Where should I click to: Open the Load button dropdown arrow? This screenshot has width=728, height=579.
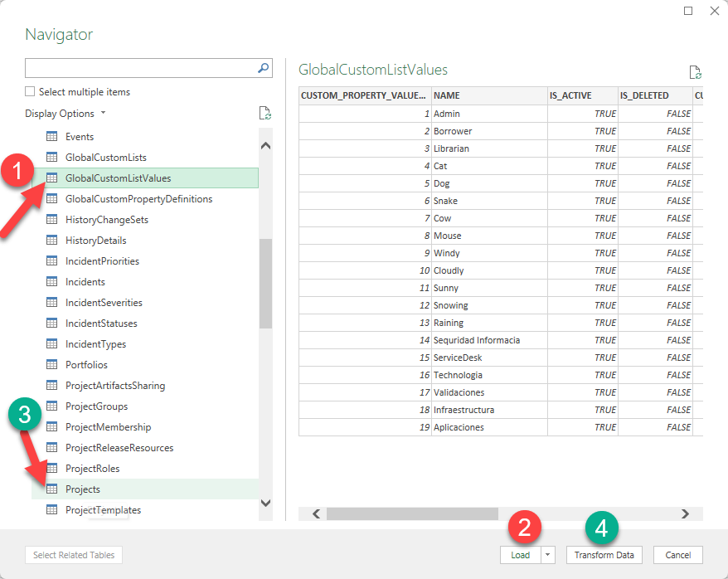548,555
